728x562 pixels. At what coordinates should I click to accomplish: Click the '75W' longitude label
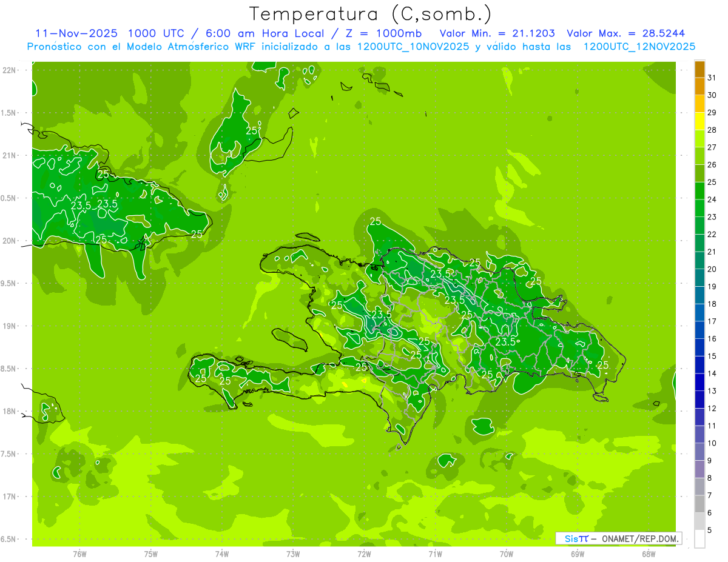pyautogui.click(x=151, y=554)
